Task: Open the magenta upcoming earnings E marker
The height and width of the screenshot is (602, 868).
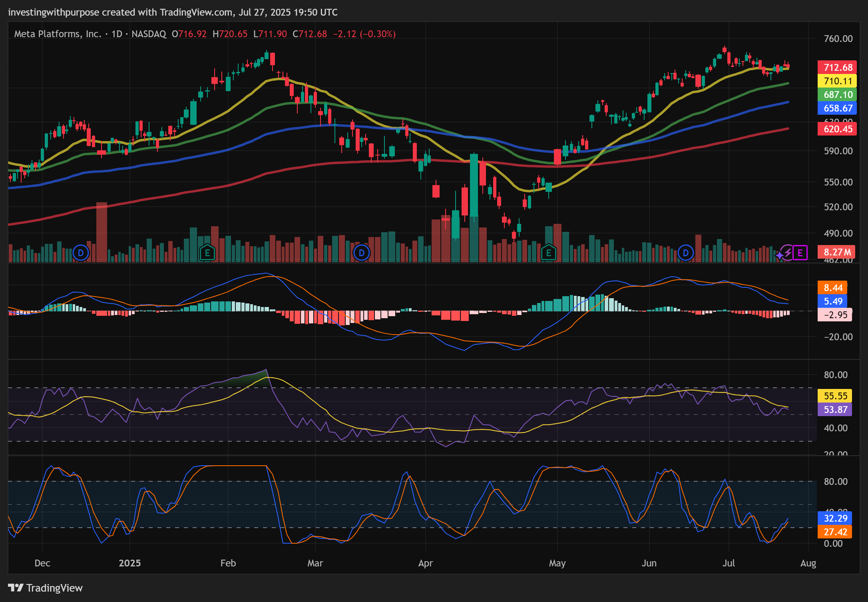Action: pyautogui.click(x=800, y=253)
